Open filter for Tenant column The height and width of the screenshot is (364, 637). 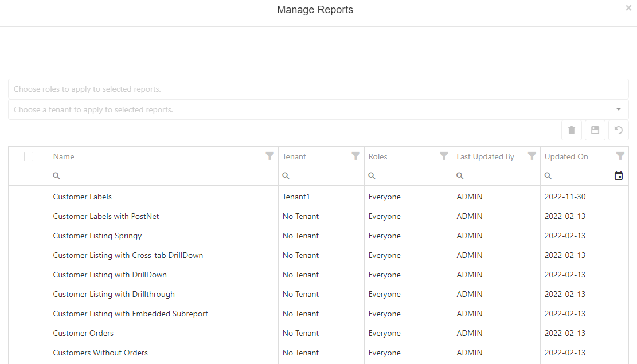pyautogui.click(x=355, y=156)
